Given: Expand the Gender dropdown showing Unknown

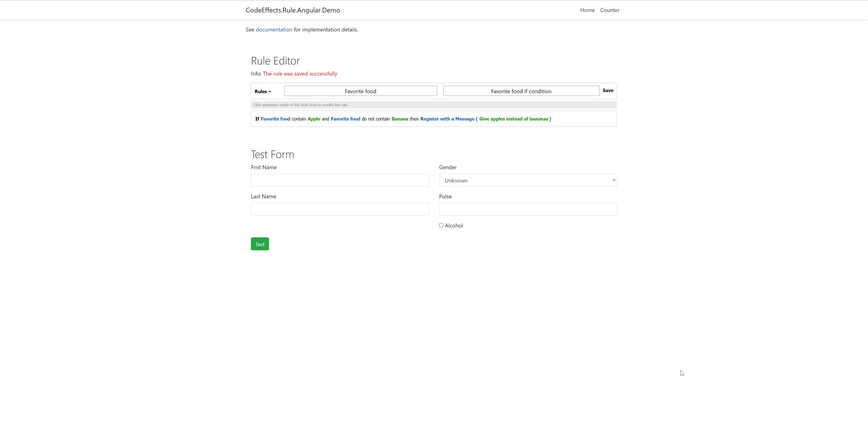Looking at the screenshot, I should pos(527,180).
